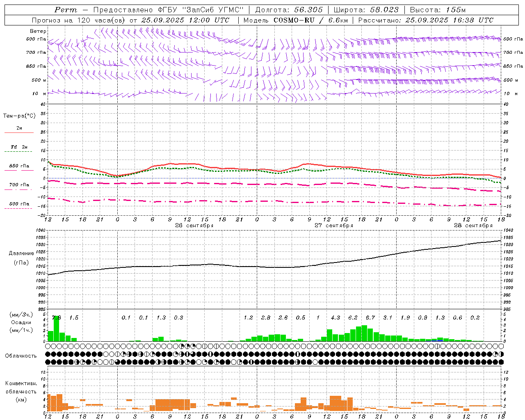Viewport: 525px width, 420px height.
Task: Click the forecast start time 25.09.2025 12:00 UTC
Action: [x=186, y=20]
